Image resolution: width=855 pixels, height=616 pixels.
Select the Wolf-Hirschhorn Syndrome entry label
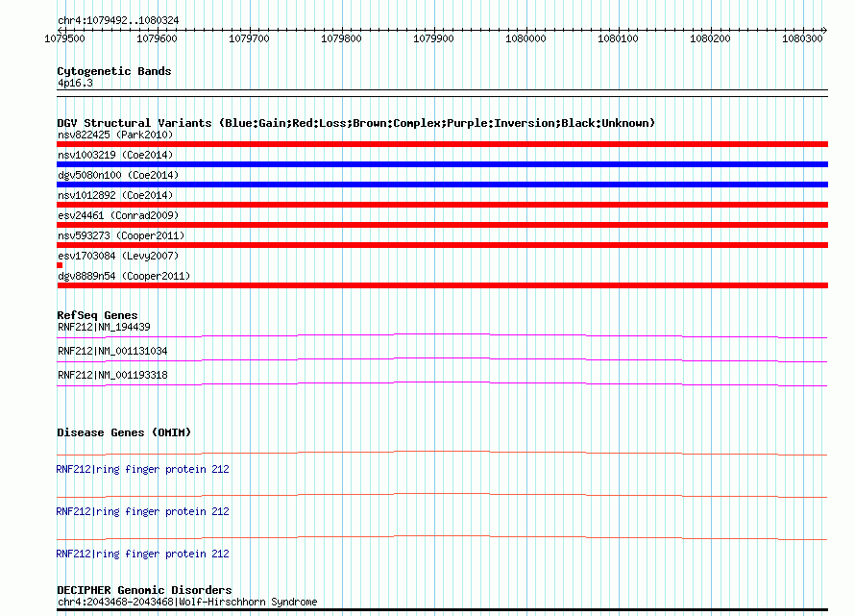click(187, 602)
